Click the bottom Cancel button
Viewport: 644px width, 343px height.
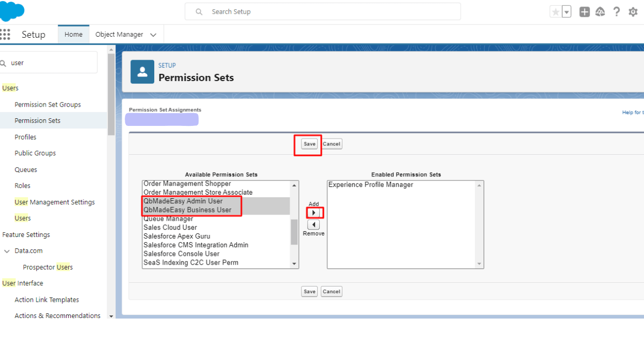(331, 292)
